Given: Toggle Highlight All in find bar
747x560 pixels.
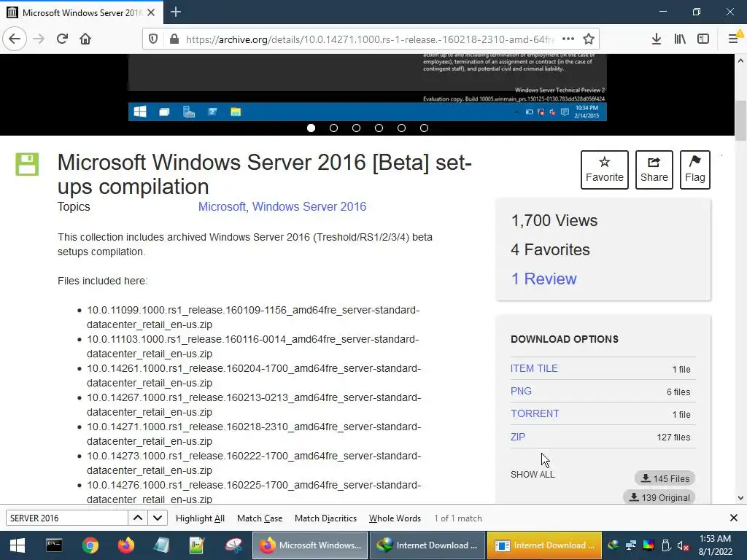Looking at the screenshot, I should (200, 518).
